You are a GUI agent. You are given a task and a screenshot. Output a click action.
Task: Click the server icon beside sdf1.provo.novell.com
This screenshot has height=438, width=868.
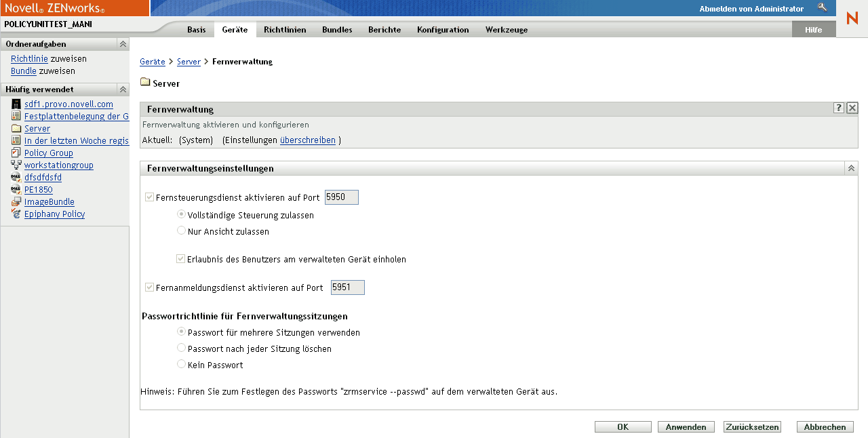[16, 104]
